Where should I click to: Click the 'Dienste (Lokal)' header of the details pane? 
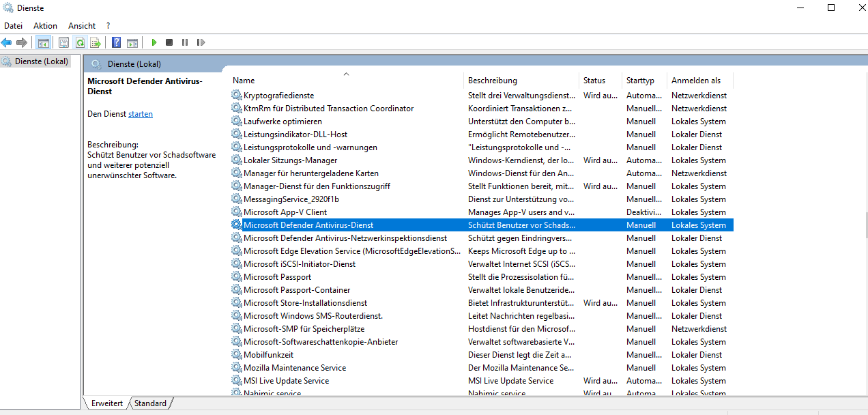pos(134,64)
